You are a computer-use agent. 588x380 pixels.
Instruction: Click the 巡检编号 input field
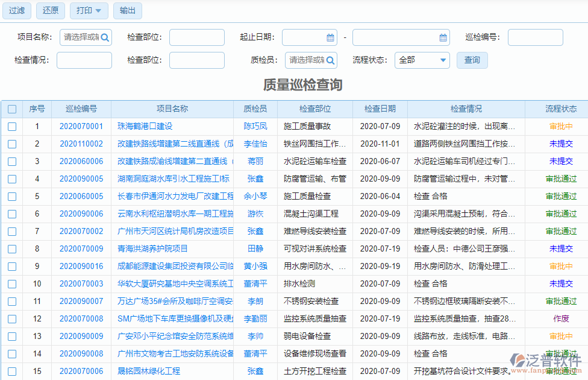[x=535, y=37]
